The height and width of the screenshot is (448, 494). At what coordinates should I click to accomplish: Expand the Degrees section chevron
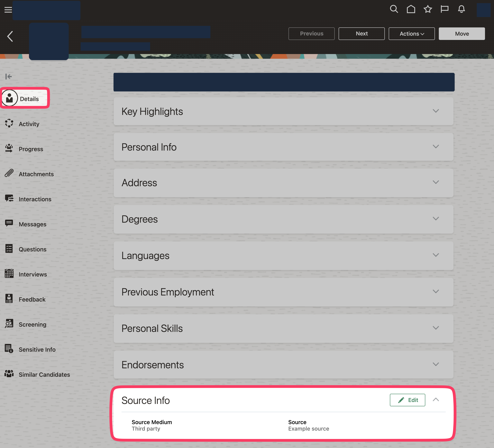(x=436, y=219)
